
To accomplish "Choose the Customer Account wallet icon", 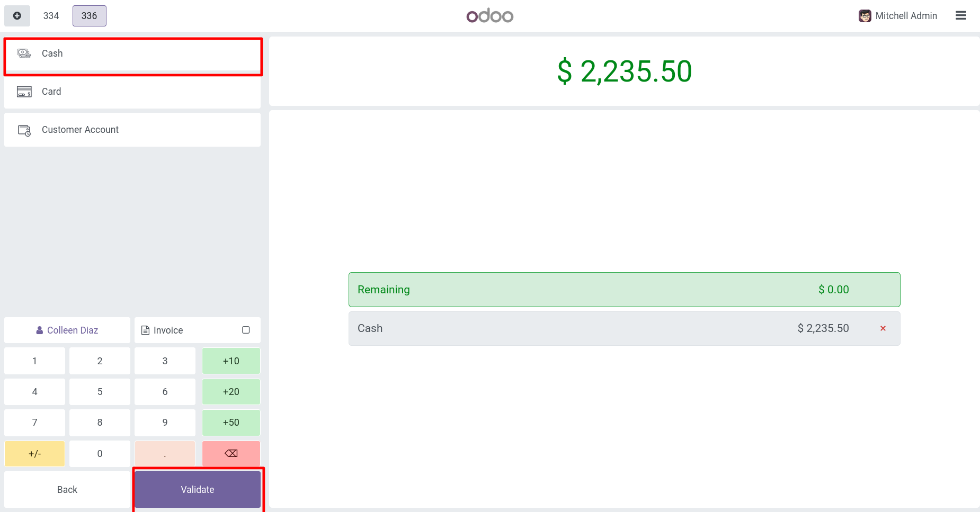I will tap(24, 130).
